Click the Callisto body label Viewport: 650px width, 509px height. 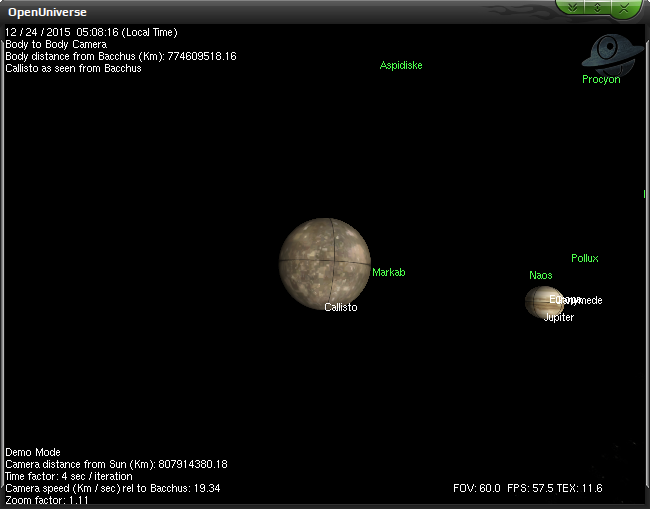[x=341, y=307]
